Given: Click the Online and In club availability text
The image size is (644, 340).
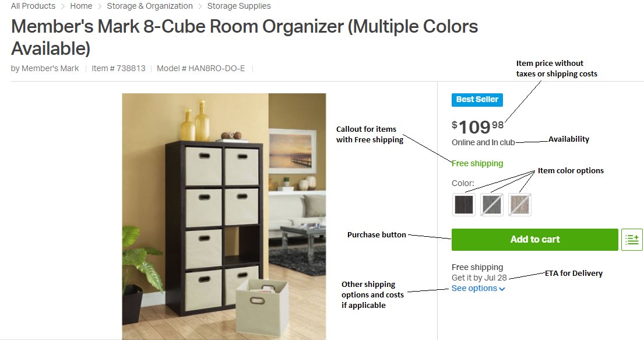Looking at the screenshot, I should coord(483,142).
